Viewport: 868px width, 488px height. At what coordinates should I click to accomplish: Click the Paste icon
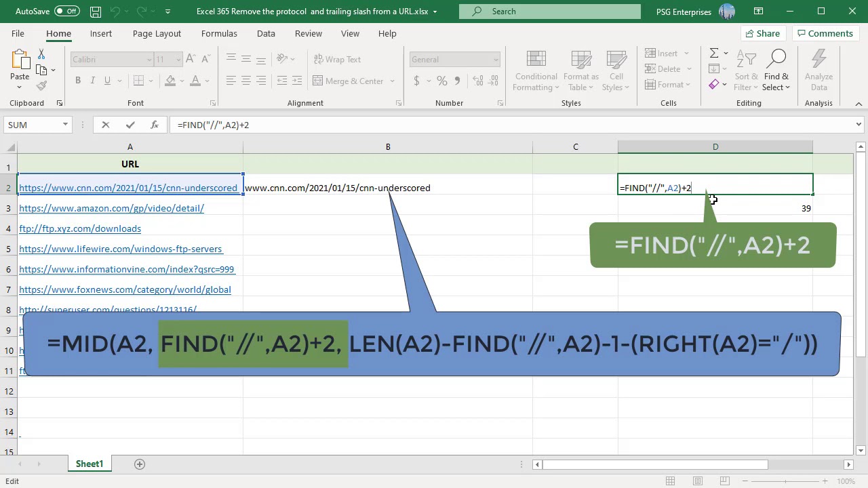pos(20,60)
